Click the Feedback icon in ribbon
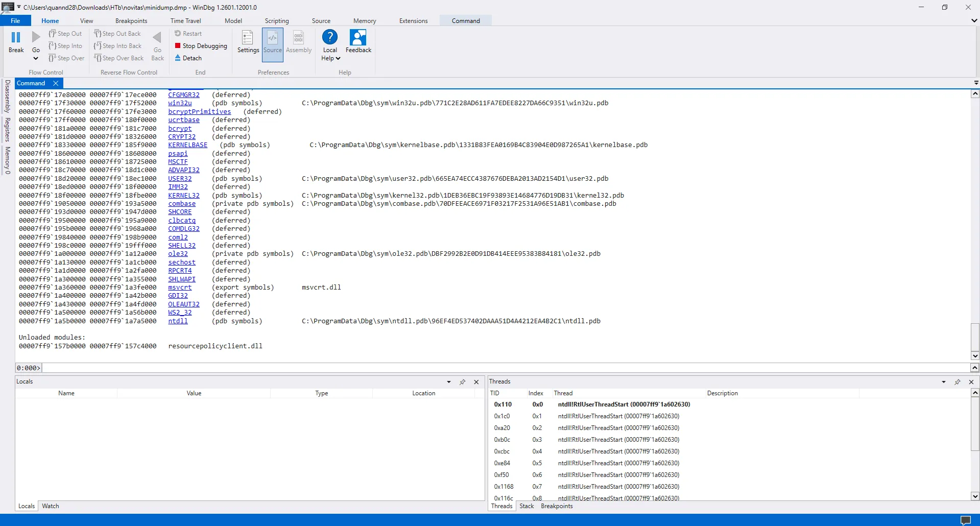980x526 pixels. (x=358, y=37)
